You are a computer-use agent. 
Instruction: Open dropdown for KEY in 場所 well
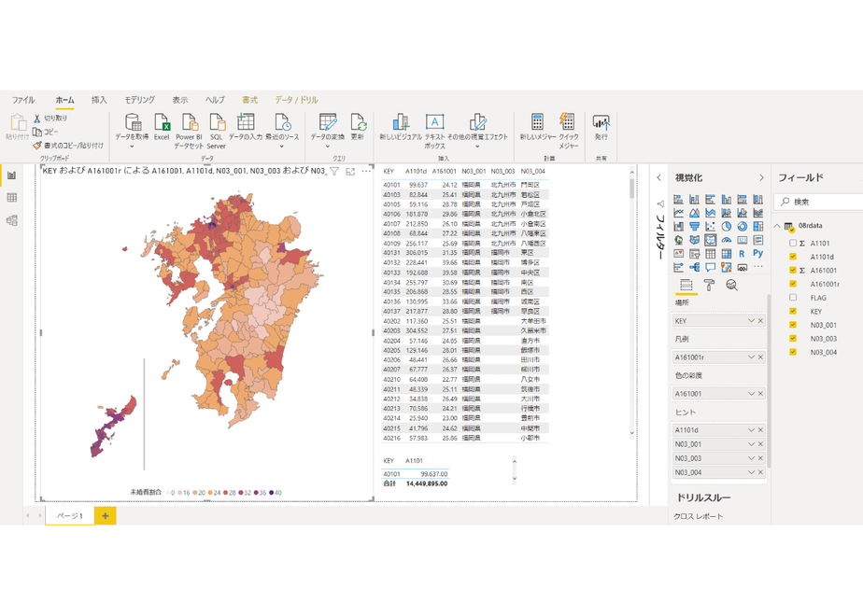click(x=751, y=321)
